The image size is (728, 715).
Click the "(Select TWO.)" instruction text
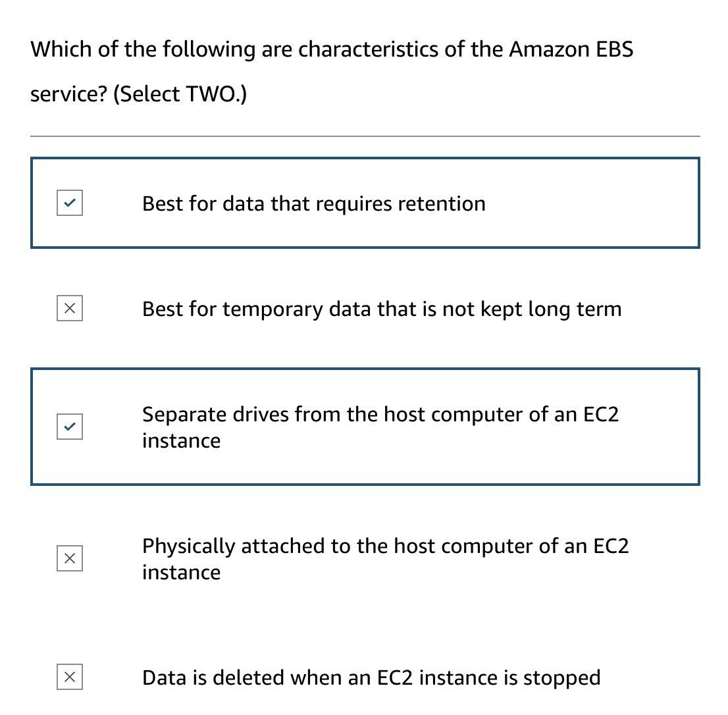180,94
